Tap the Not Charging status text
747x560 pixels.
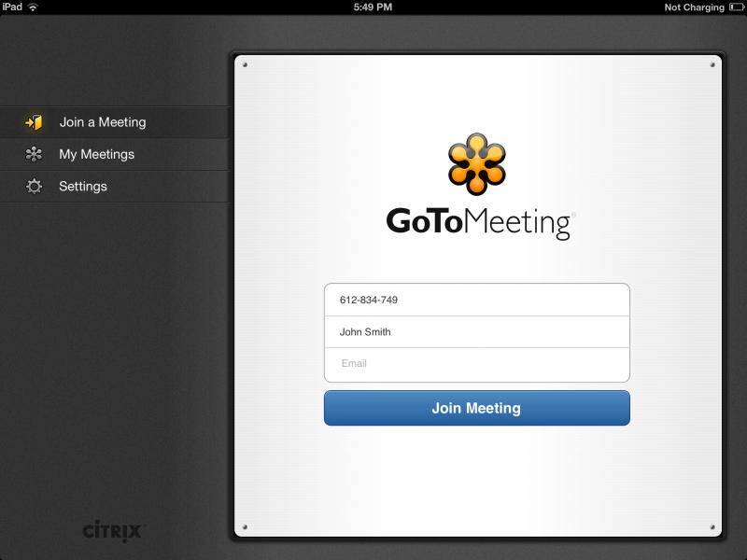point(694,7)
